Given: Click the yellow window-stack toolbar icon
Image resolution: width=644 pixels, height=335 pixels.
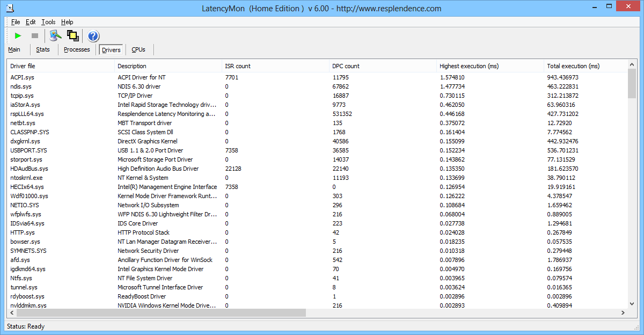Looking at the screenshot, I should pyautogui.click(x=73, y=35).
